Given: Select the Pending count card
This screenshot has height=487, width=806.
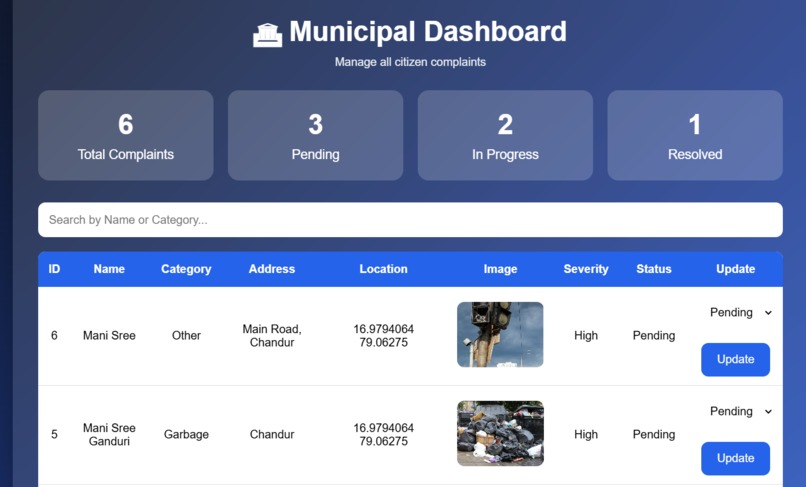Looking at the screenshot, I should point(316,135).
